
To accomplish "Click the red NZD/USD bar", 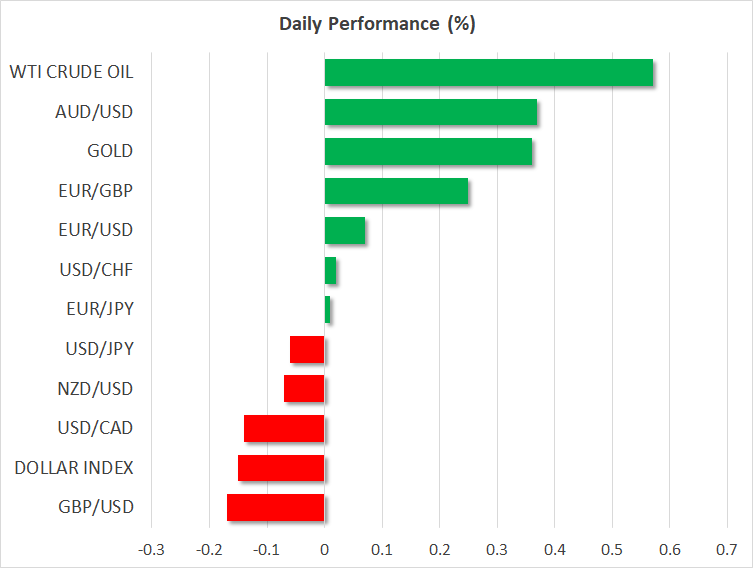I will tap(304, 389).
